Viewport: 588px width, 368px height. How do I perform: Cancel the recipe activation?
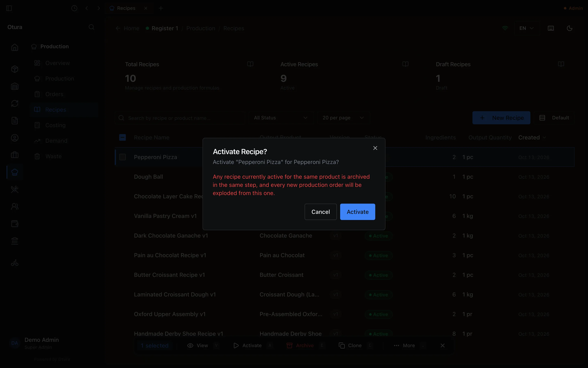(x=321, y=212)
